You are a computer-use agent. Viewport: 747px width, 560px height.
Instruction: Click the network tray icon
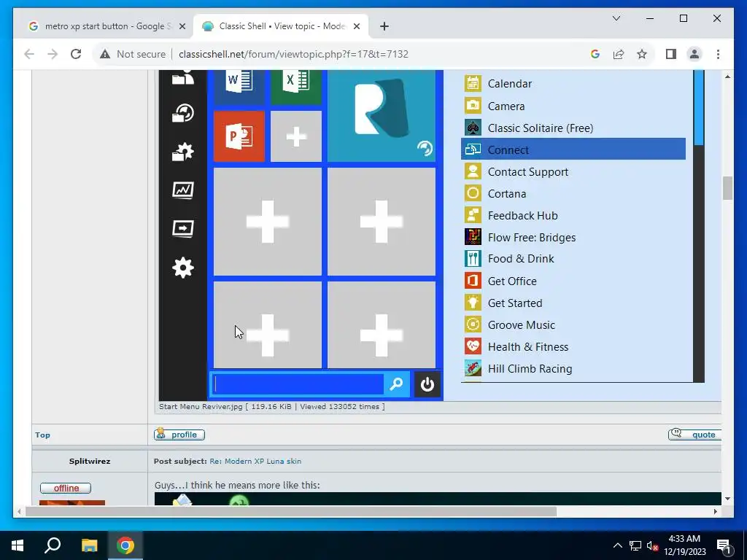tap(635, 545)
